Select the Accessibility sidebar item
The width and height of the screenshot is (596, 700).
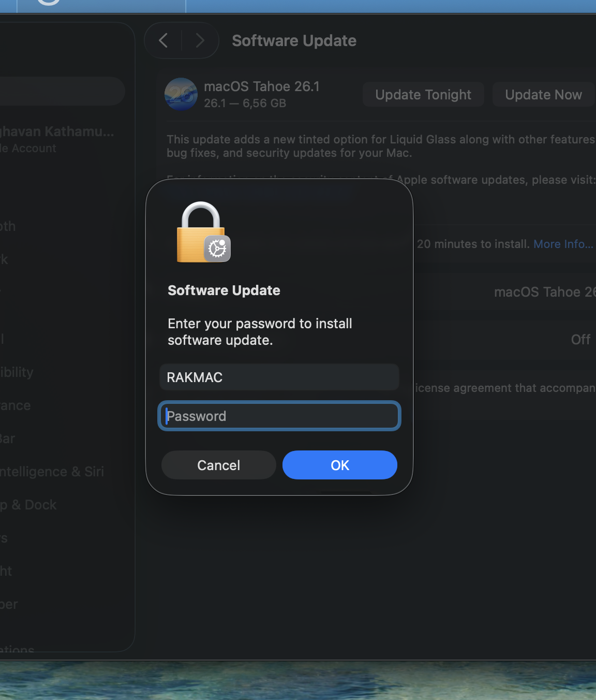tap(17, 372)
